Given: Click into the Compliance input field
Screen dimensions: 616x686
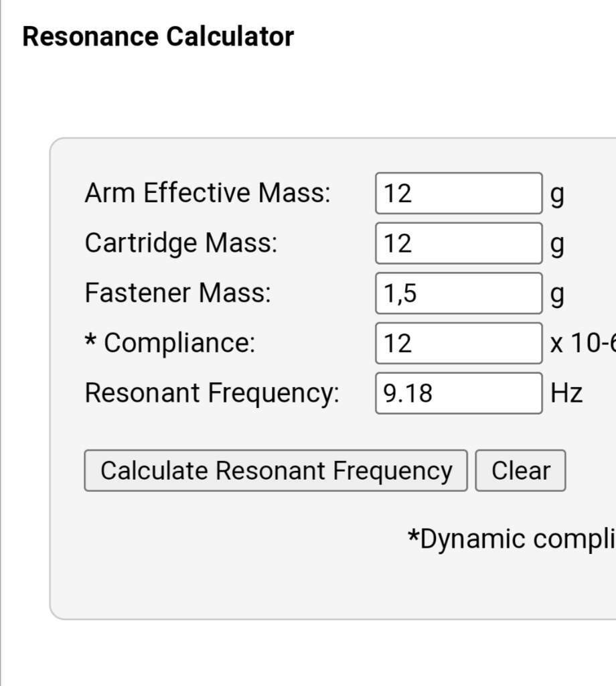Looking at the screenshot, I should [459, 343].
